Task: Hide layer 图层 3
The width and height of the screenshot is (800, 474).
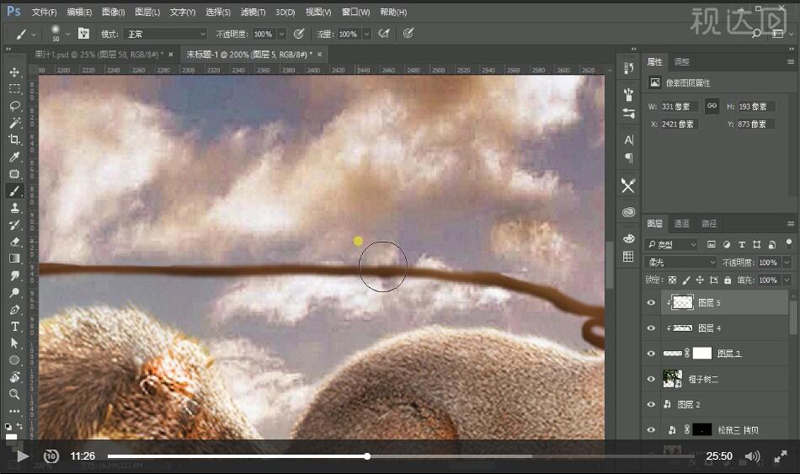Action: coord(651,353)
